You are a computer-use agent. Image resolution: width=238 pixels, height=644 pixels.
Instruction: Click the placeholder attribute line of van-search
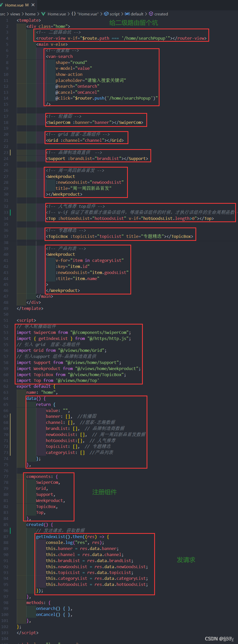point(91,80)
